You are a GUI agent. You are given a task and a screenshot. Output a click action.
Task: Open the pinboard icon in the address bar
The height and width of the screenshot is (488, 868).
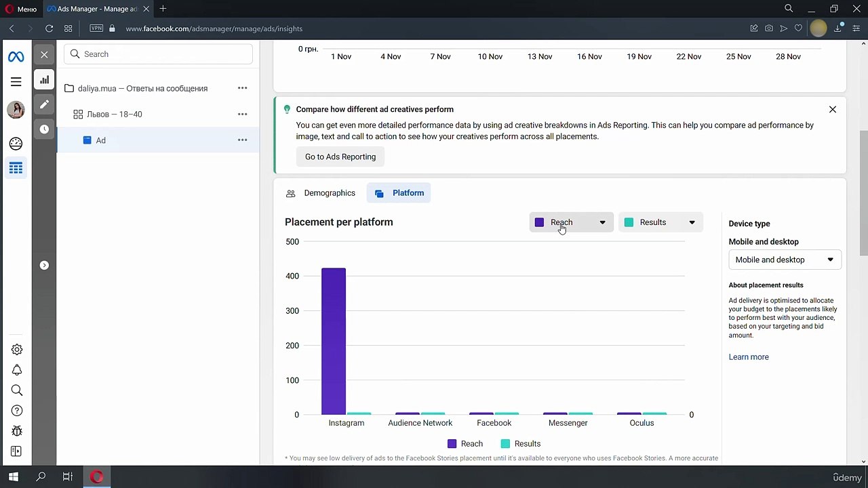(x=753, y=28)
